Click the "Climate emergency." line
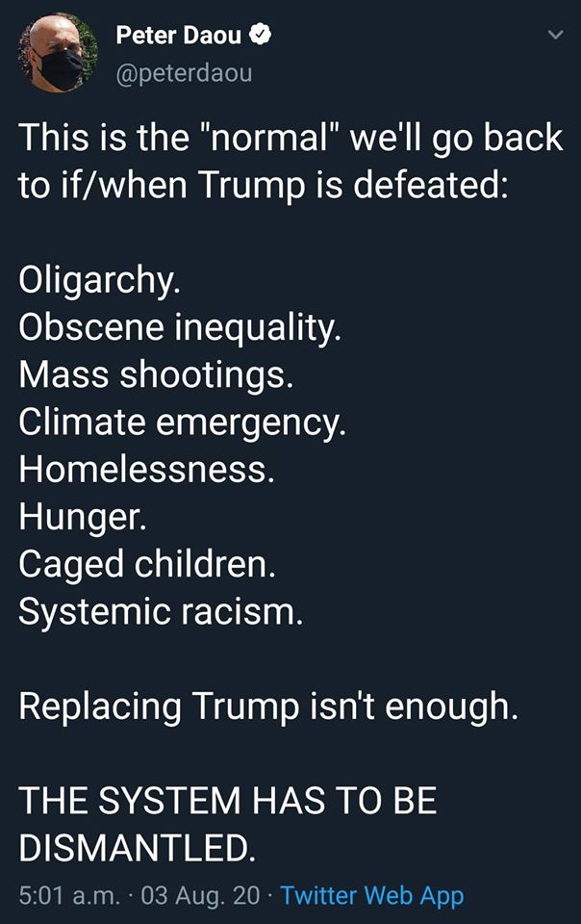Viewport: 581px width, 924px height. [x=182, y=422]
